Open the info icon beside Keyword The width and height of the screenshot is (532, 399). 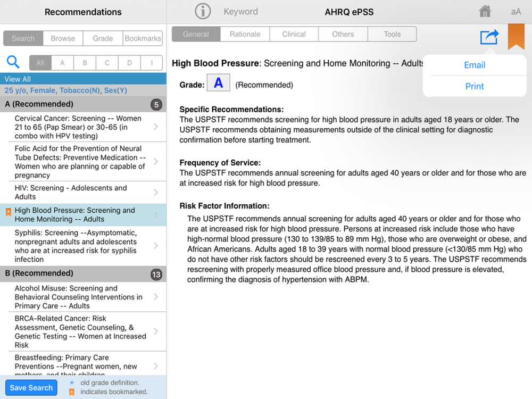click(203, 12)
